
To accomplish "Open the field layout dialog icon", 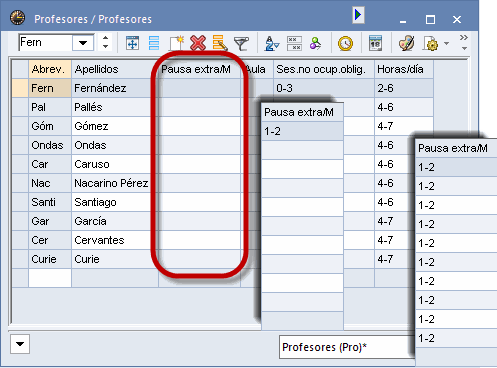I will point(132,43).
